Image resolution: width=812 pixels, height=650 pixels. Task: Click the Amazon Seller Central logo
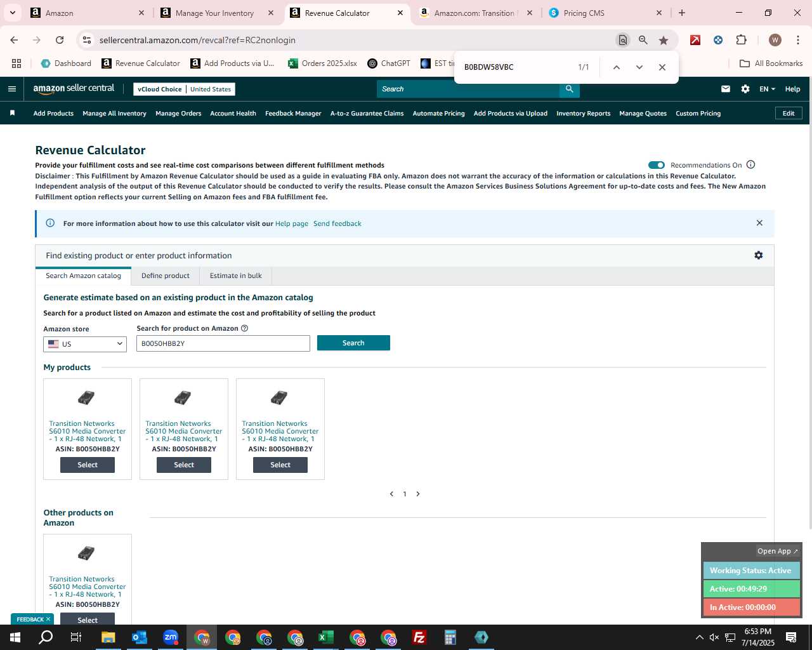click(74, 89)
